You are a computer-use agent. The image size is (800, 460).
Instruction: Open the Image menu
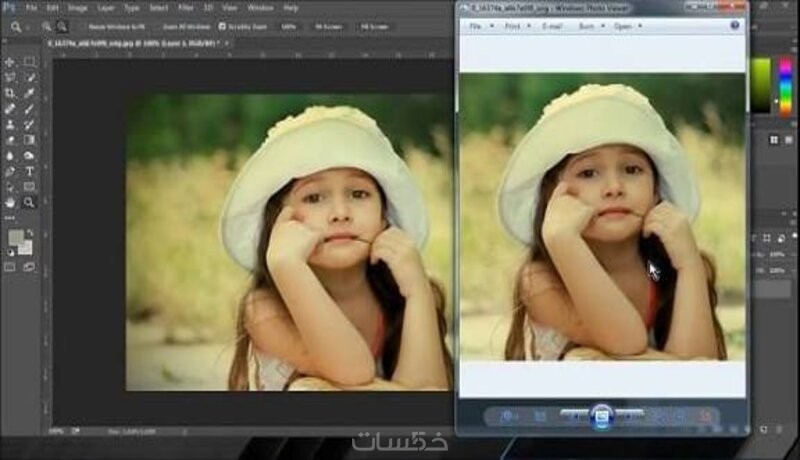(78, 8)
